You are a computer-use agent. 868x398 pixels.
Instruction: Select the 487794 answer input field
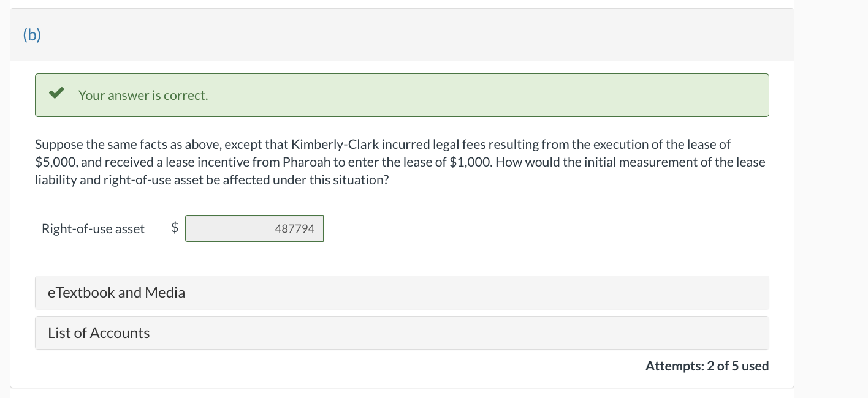point(254,228)
